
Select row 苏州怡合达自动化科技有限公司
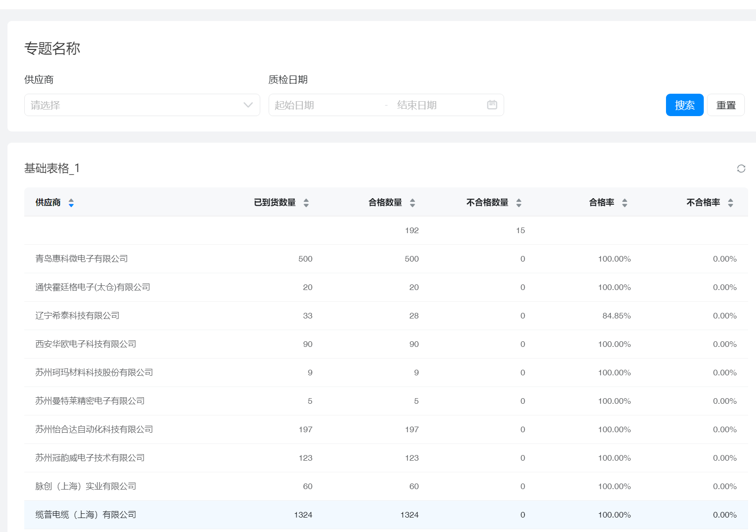tap(386, 429)
